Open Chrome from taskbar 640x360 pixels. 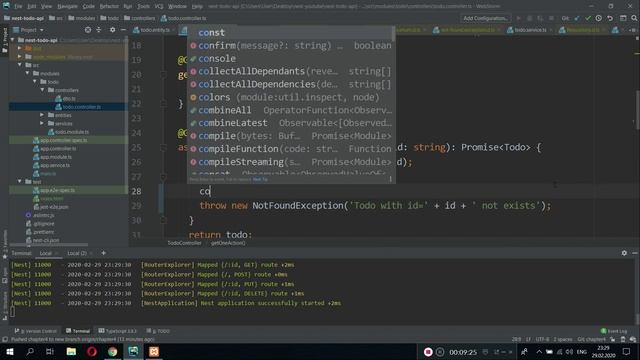tap(113, 351)
